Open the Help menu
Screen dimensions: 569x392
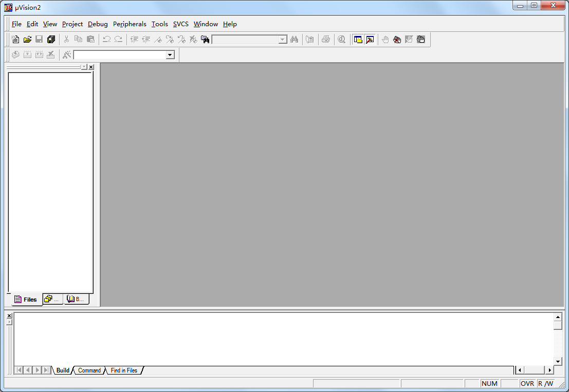pyautogui.click(x=230, y=24)
